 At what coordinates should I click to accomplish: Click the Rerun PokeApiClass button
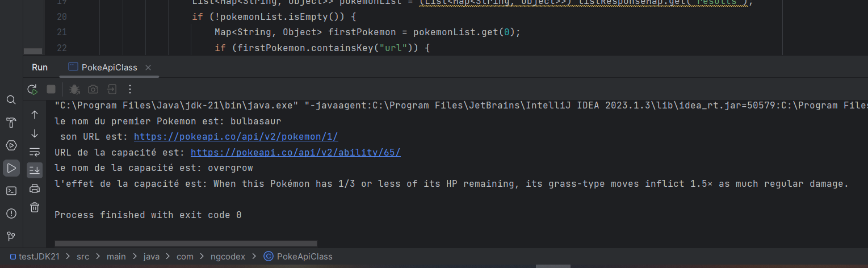(33, 89)
